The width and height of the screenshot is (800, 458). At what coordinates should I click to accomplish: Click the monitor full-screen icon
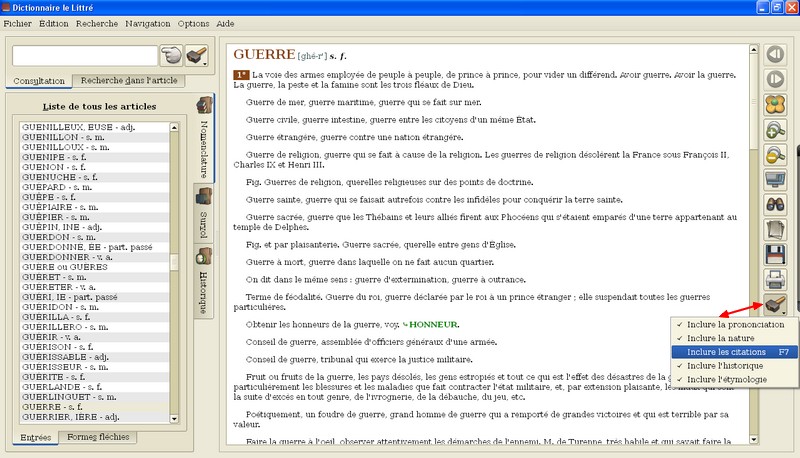point(775,180)
